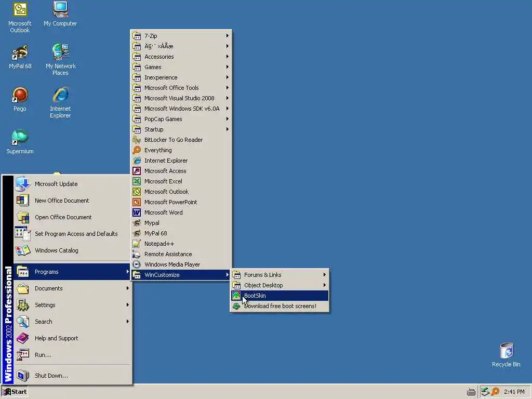Expand Documents submenu arrow in Start menu
The image size is (532, 399).
pos(128,288)
